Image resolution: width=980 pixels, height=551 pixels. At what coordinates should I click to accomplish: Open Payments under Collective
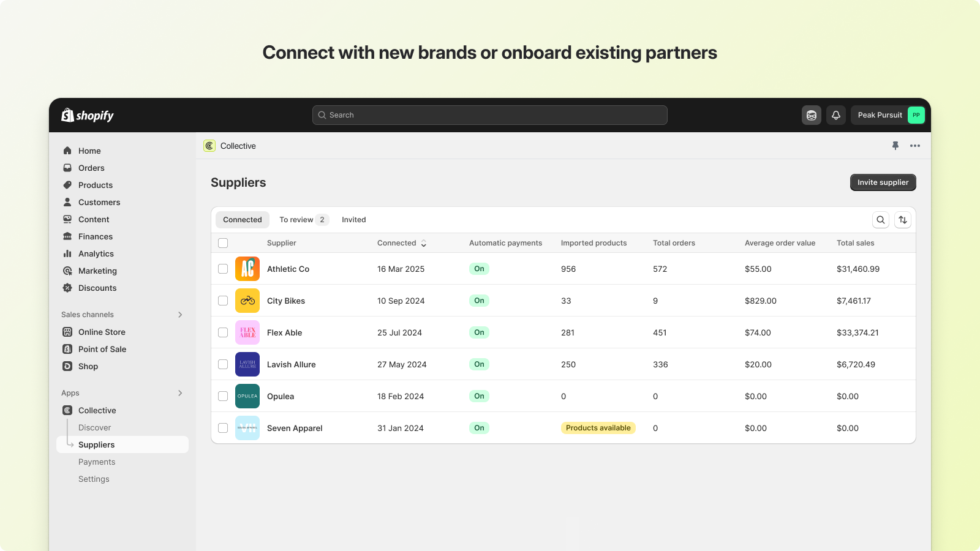click(x=97, y=462)
